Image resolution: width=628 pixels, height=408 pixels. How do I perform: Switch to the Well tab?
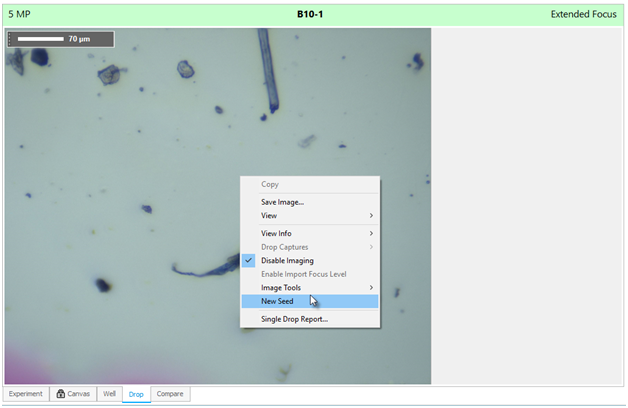point(109,394)
